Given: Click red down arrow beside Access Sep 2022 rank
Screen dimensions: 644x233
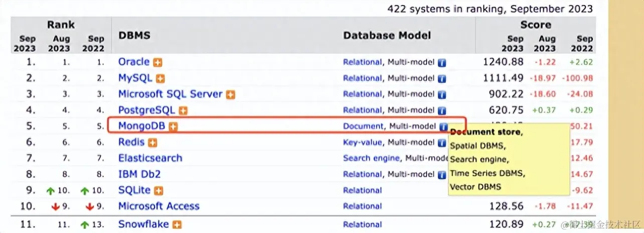Looking at the screenshot, I should point(90,207).
